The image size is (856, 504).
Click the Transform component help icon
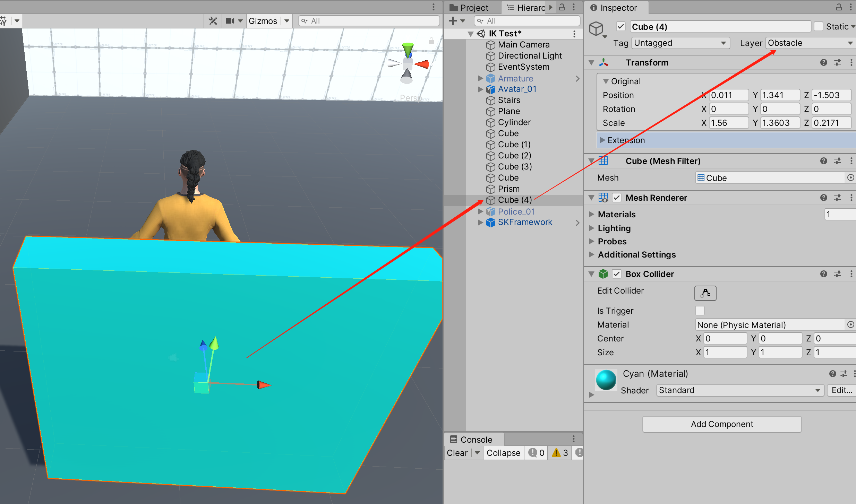823,63
